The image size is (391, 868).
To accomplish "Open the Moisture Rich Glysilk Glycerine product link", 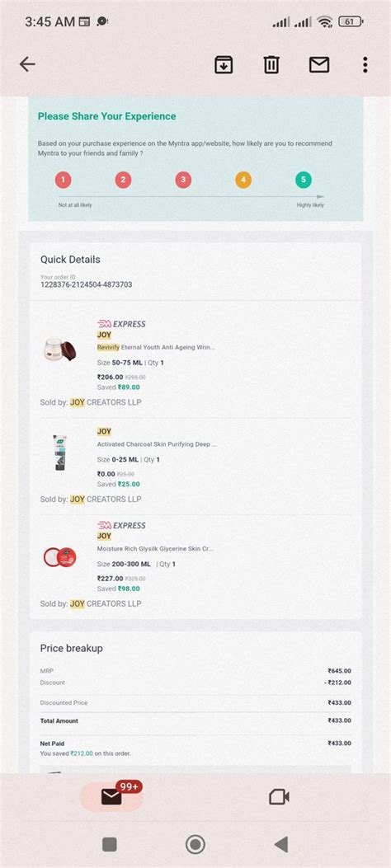I will tap(155, 549).
